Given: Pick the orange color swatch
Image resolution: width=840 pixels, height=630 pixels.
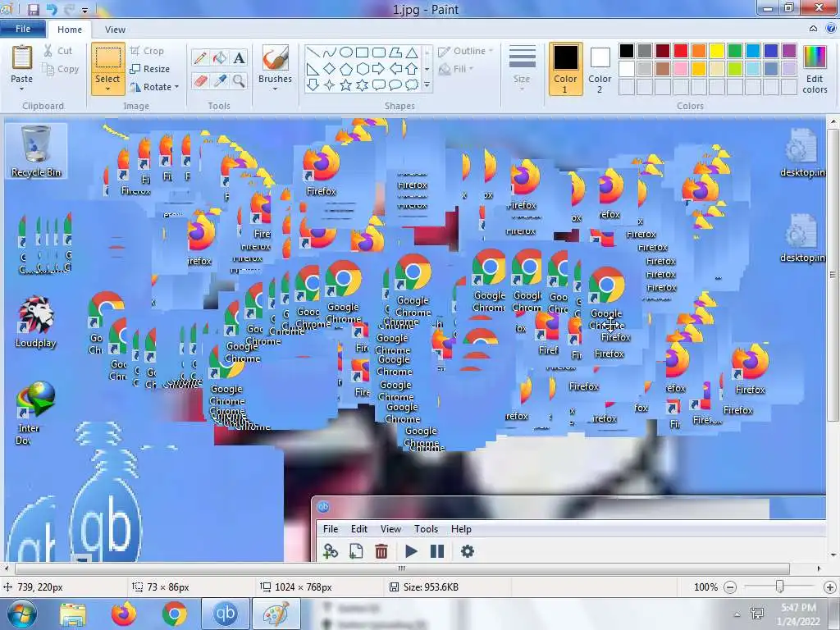Looking at the screenshot, I should 699,51.
